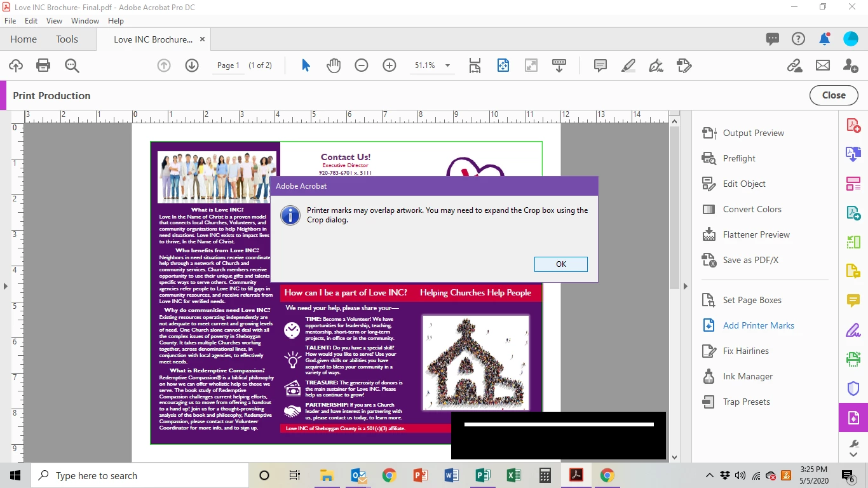Send the file by email envelope icon
Image resolution: width=868 pixels, height=488 pixels.
click(x=823, y=65)
